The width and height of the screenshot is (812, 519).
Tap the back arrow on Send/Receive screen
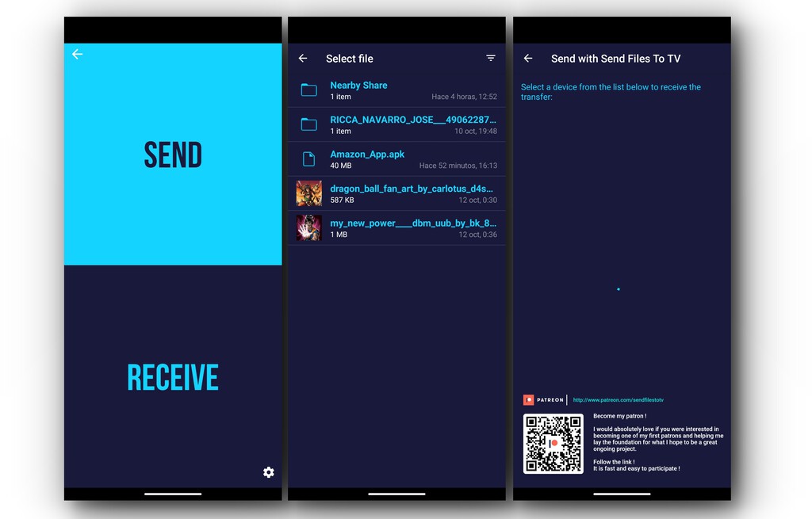77,55
